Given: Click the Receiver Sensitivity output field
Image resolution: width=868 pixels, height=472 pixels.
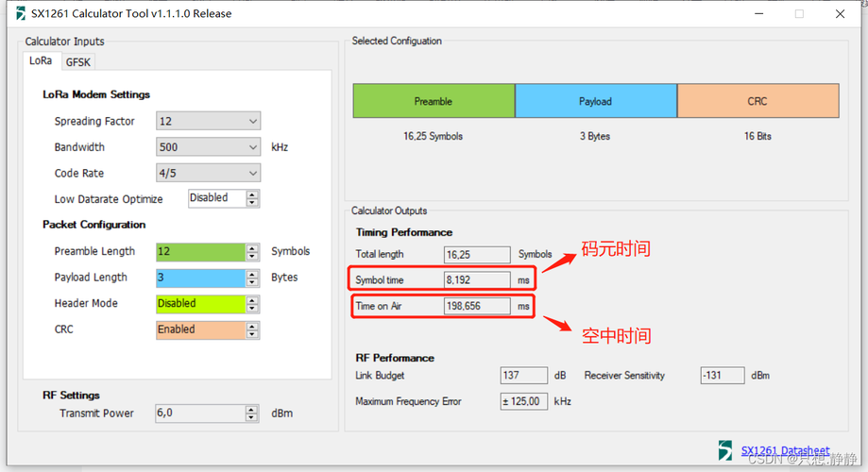Looking at the screenshot, I should click(722, 375).
